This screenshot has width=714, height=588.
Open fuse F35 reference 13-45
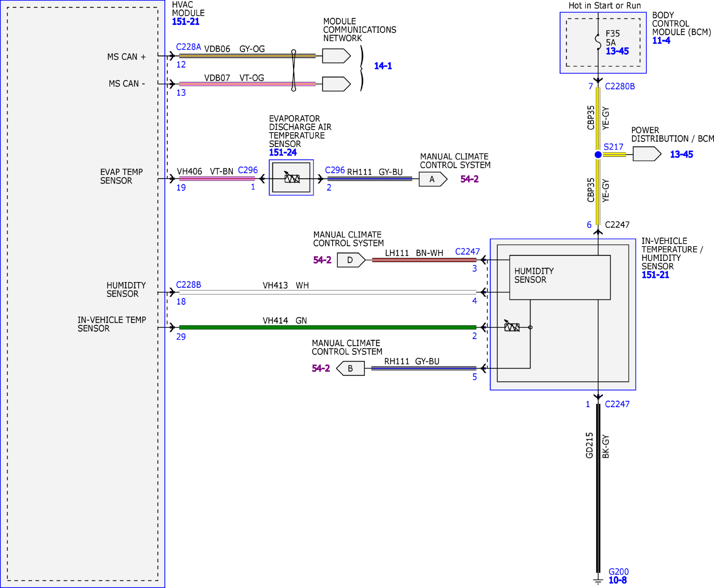tap(617, 51)
